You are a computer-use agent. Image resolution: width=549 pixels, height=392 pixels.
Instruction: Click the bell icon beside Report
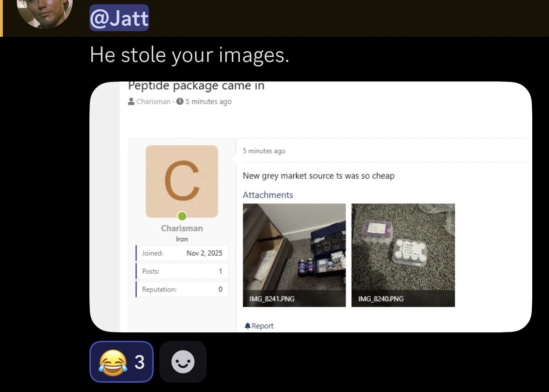click(247, 326)
